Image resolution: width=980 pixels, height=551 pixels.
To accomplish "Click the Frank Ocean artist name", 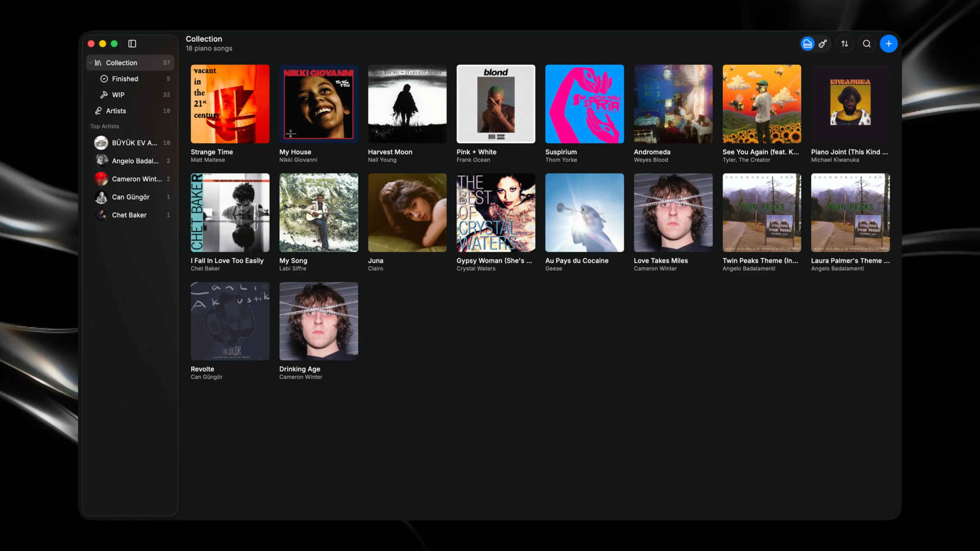I will click(473, 160).
